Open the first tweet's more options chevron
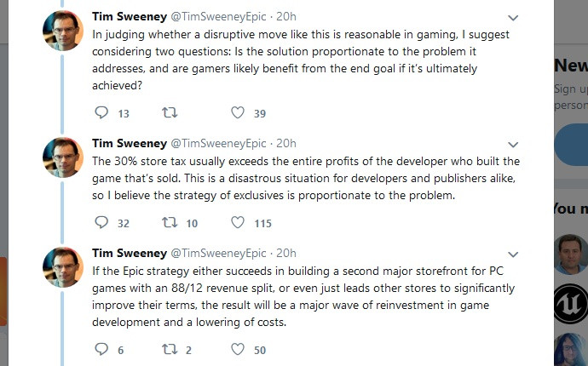Screen dimensions: 588x366 click(x=513, y=17)
